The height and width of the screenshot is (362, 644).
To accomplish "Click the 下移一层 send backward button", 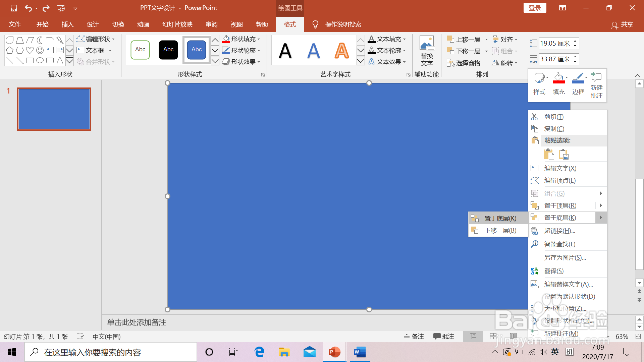I will click(x=464, y=51).
